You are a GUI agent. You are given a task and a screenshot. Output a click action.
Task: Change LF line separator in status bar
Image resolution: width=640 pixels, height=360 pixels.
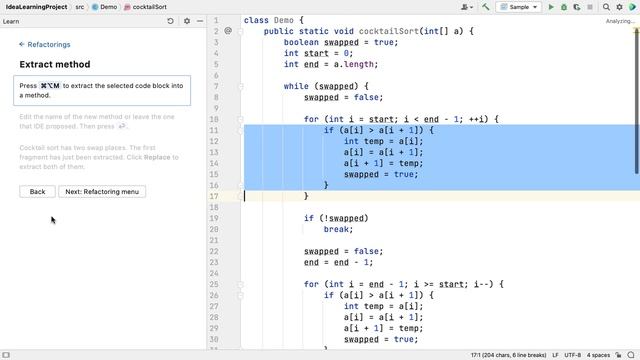(x=555, y=355)
